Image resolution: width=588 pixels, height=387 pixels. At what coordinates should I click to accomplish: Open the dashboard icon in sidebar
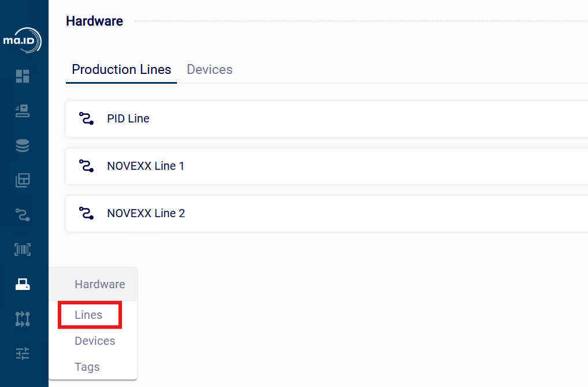point(23,76)
